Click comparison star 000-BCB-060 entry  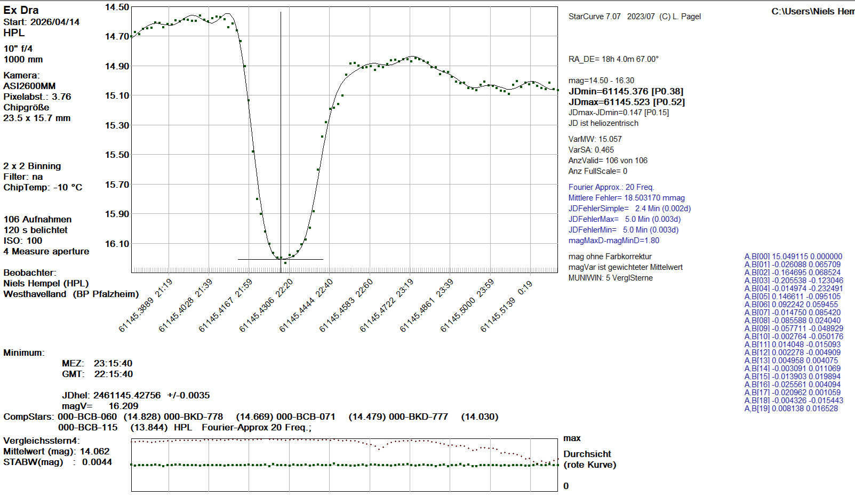click(x=87, y=417)
